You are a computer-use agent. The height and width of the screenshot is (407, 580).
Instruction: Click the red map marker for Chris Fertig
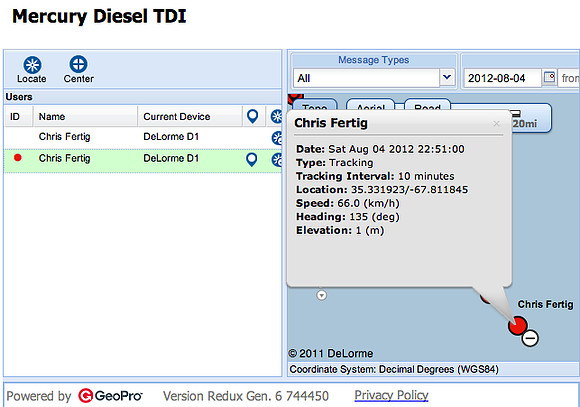(x=517, y=326)
